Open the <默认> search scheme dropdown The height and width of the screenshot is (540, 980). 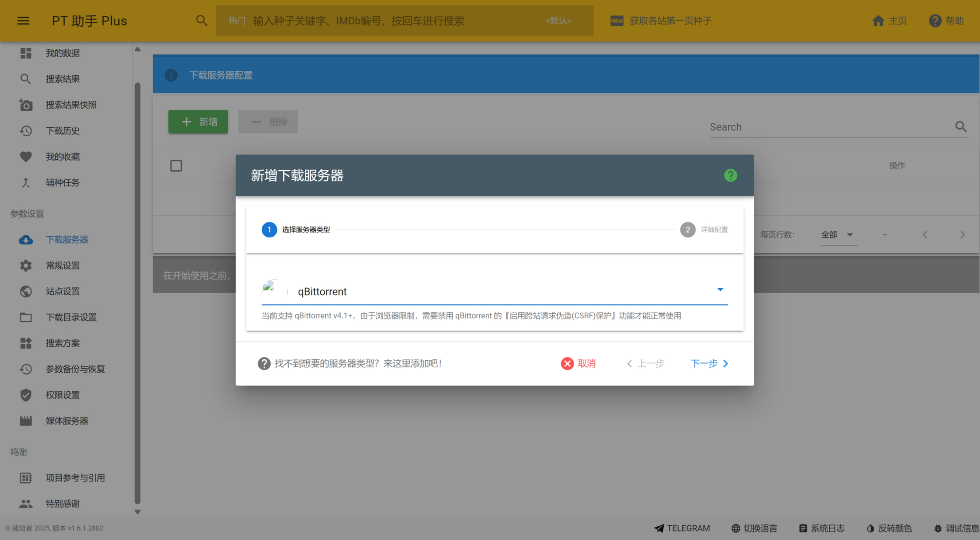pos(558,21)
